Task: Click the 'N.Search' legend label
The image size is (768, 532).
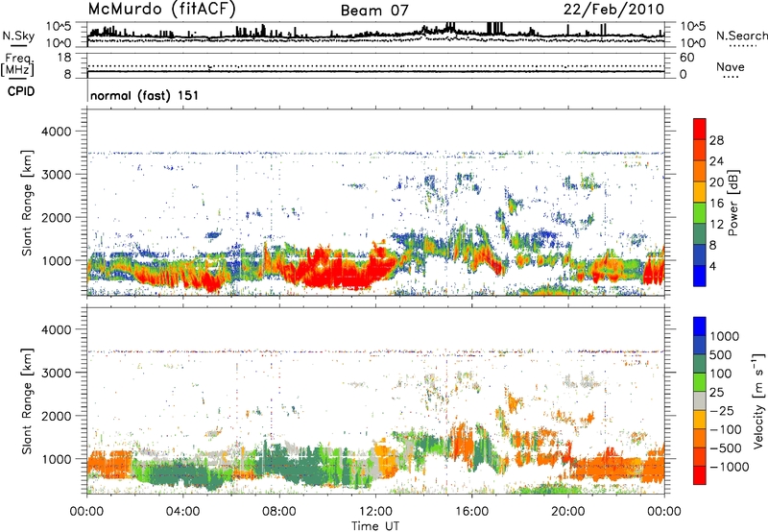Action: [741, 36]
